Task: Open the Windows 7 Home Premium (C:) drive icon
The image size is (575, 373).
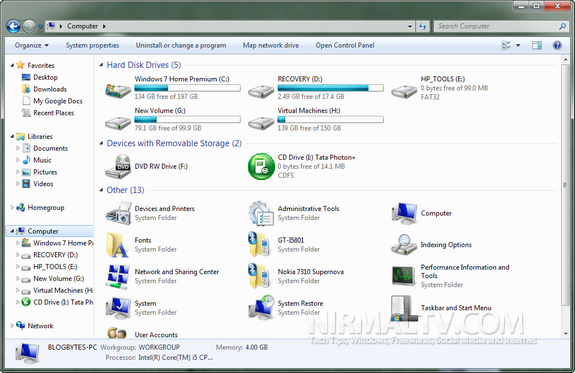Action: coord(118,90)
